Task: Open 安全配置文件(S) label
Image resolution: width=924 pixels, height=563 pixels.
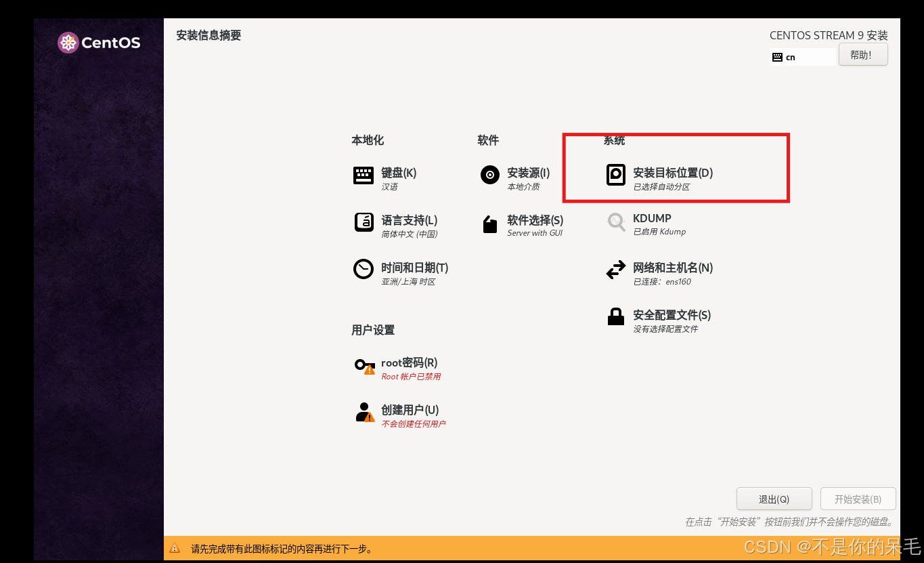Action: click(672, 315)
